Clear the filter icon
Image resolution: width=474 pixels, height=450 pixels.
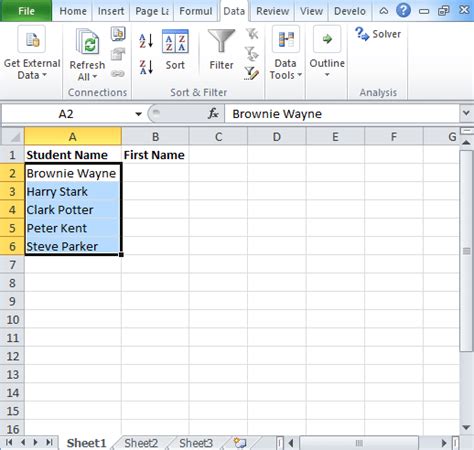pyautogui.click(x=252, y=34)
